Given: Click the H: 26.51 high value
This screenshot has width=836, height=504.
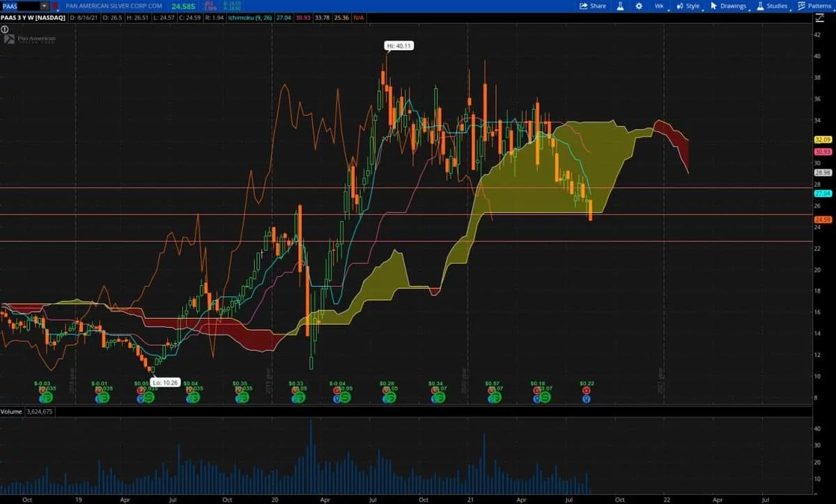Looking at the screenshot, I should (x=137, y=18).
